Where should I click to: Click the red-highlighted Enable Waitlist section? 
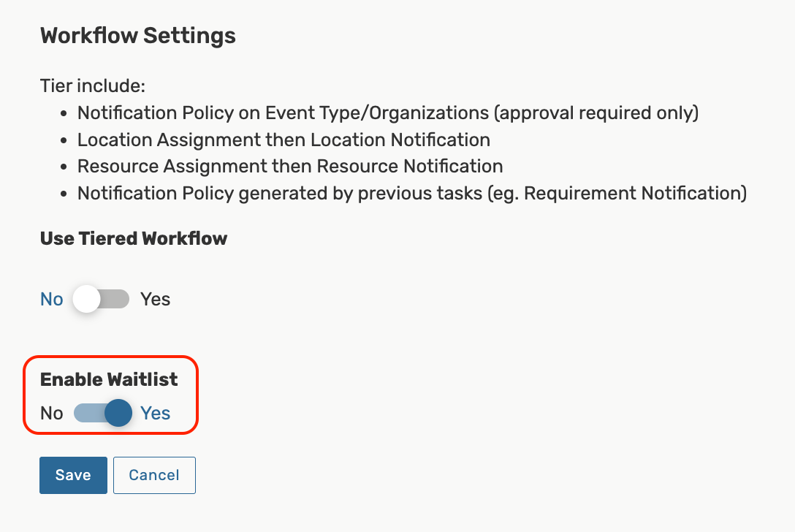pos(110,395)
